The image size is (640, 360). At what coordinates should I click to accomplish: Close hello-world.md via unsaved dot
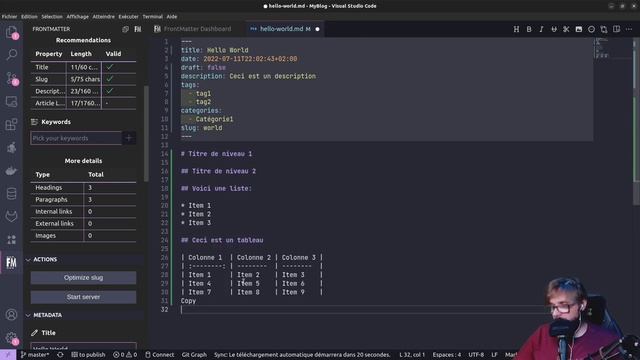tap(318, 29)
